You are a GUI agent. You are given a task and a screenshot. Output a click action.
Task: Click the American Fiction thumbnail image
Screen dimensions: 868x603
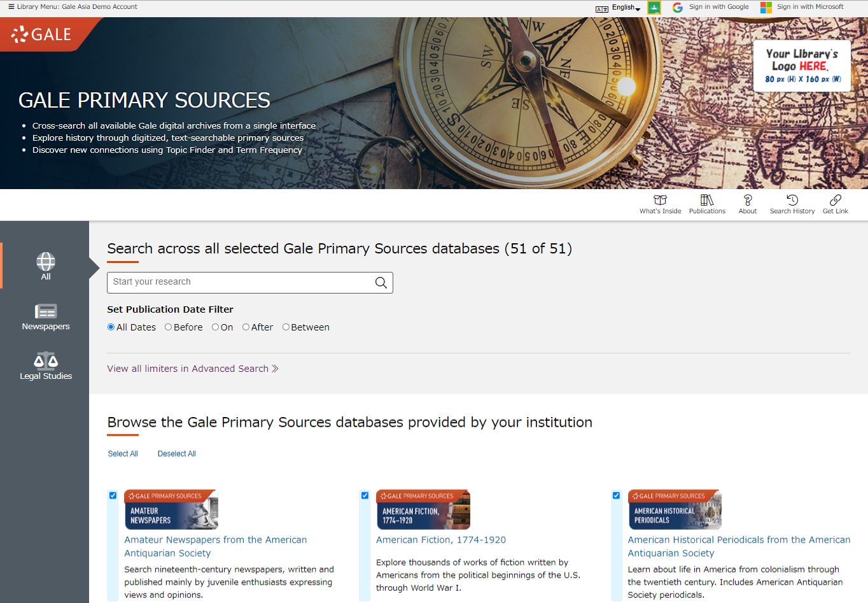tap(423, 509)
